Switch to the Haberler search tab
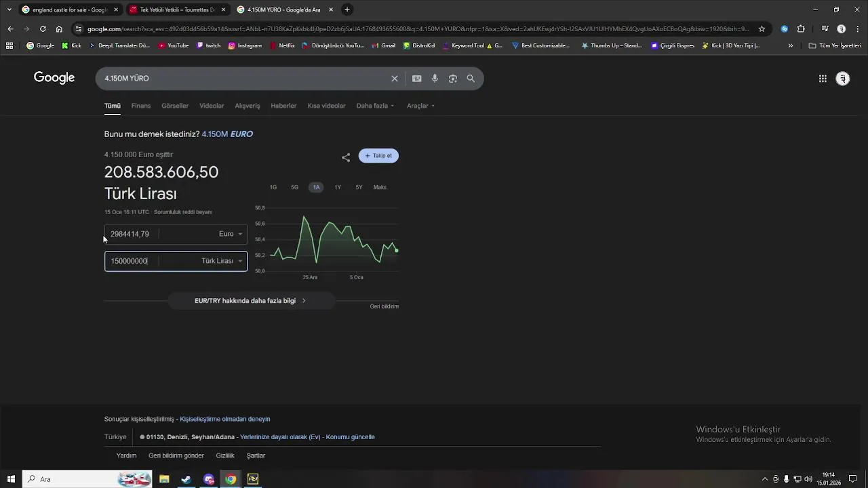This screenshot has height=488, width=868. [283, 106]
